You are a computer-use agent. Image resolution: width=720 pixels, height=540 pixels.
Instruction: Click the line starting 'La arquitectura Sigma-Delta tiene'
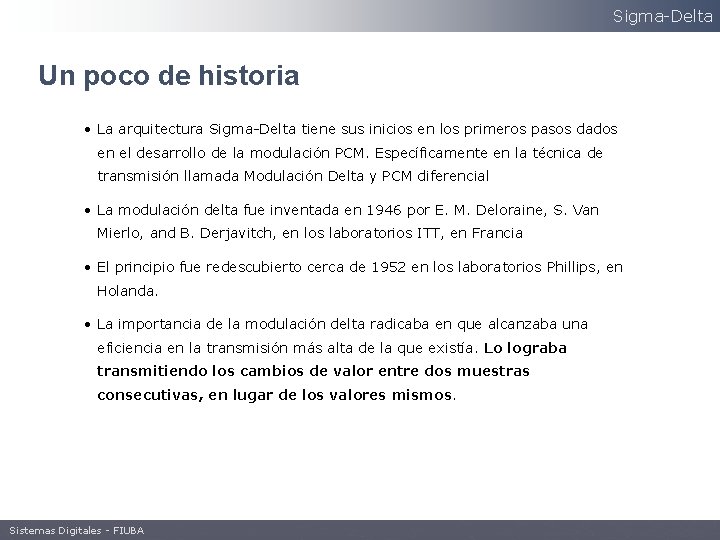click(357, 129)
